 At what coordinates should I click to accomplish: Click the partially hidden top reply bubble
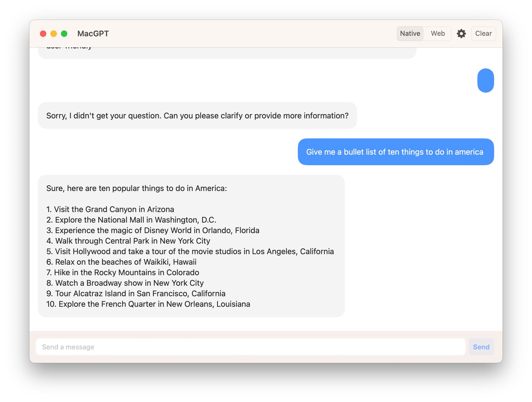[227, 53]
